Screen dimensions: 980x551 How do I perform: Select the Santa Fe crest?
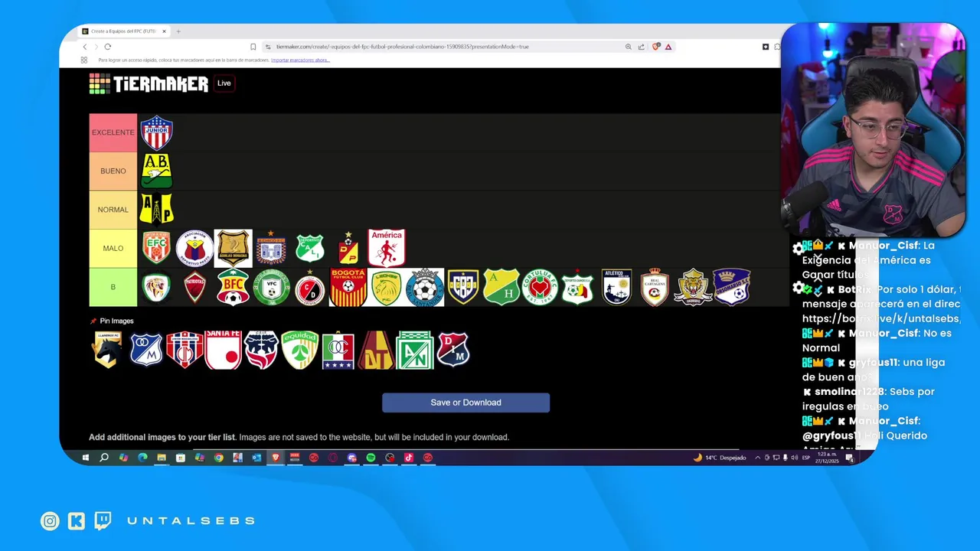point(223,350)
